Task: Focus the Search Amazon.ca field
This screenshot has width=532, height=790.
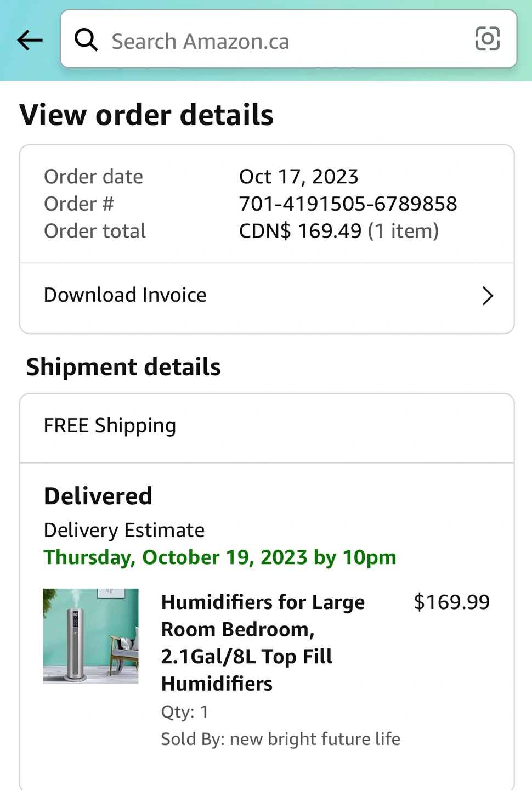Action: [x=288, y=39]
